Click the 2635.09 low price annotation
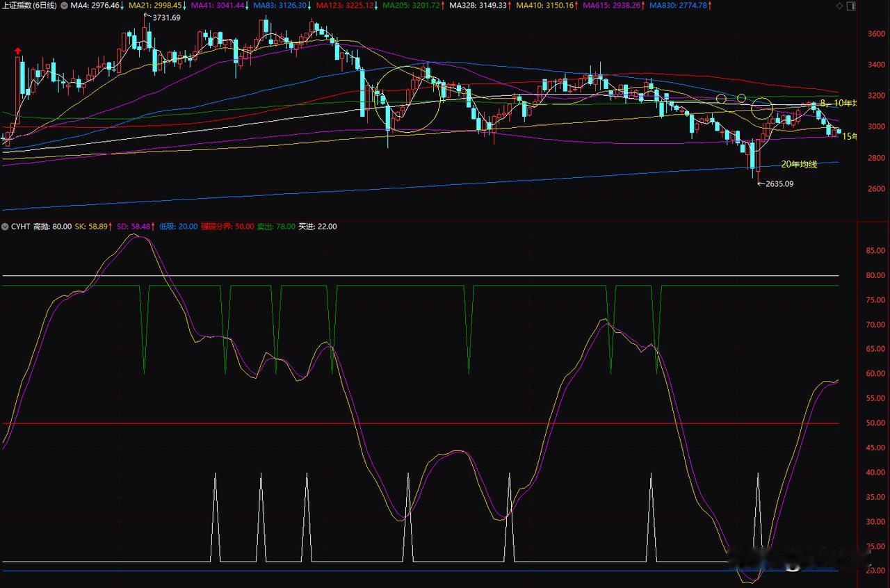The height and width of the screenshot is (588, 890). [x=779, y=184]
